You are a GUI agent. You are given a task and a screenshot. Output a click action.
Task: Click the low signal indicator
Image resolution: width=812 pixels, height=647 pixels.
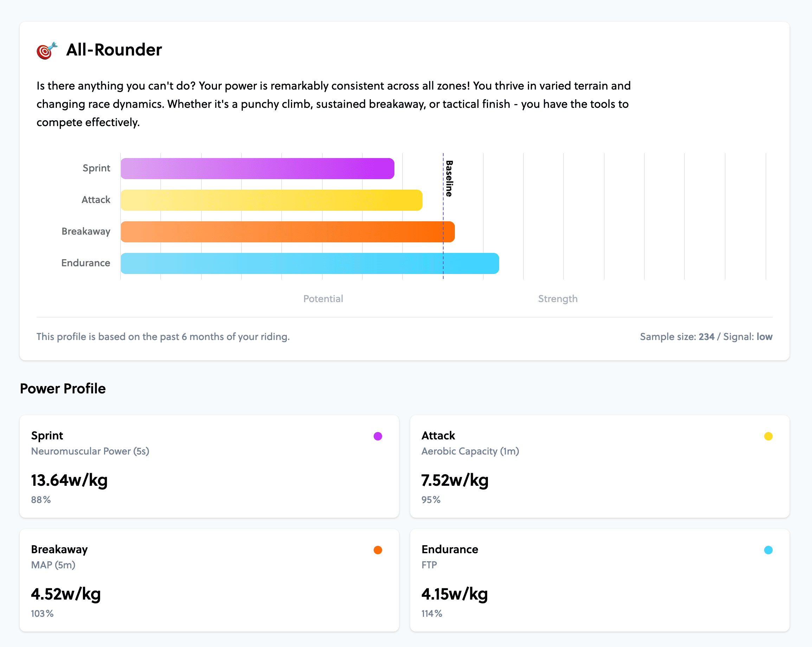765,336
